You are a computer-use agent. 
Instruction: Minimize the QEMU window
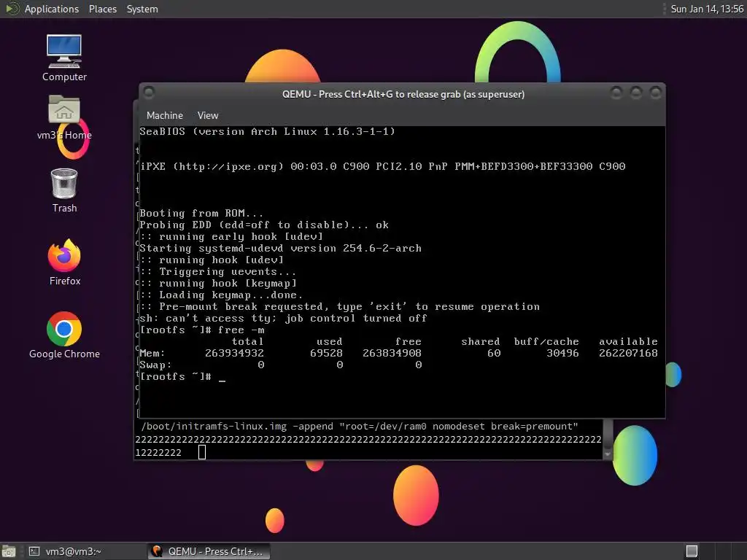[616, 93]
